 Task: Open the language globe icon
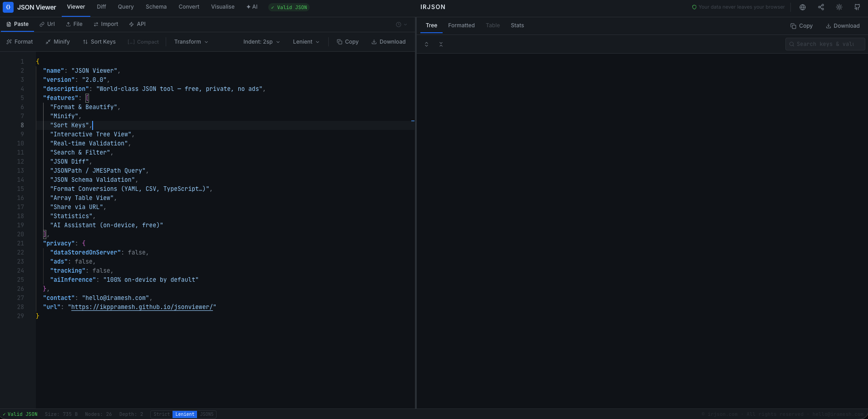[803, 7]
